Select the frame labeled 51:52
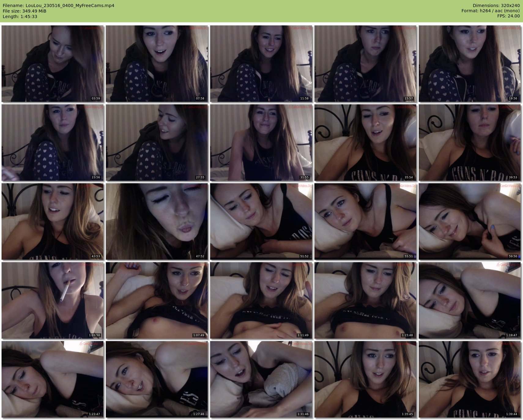The height and width of the screenshot is (420, 523). (261, 221)
